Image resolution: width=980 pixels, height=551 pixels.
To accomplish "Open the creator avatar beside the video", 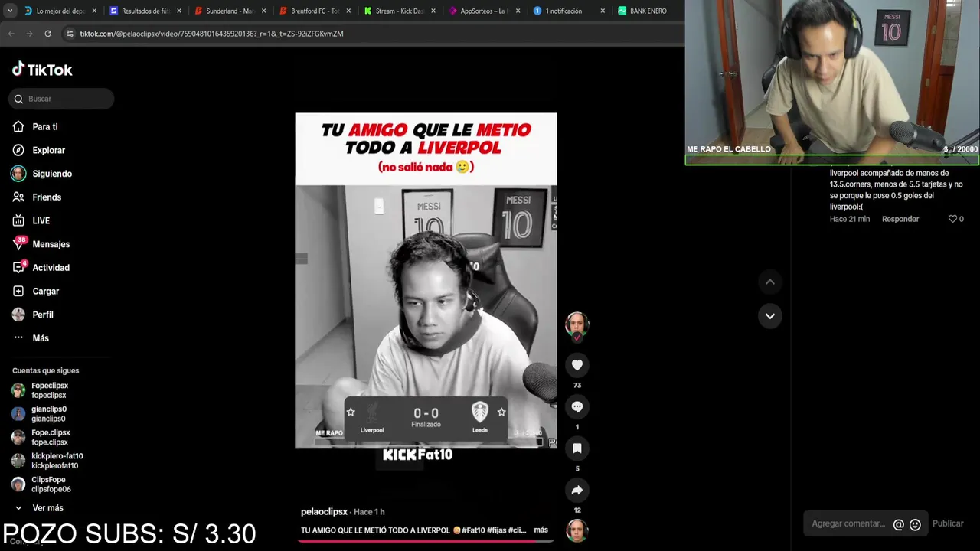I will pos(577,324).
